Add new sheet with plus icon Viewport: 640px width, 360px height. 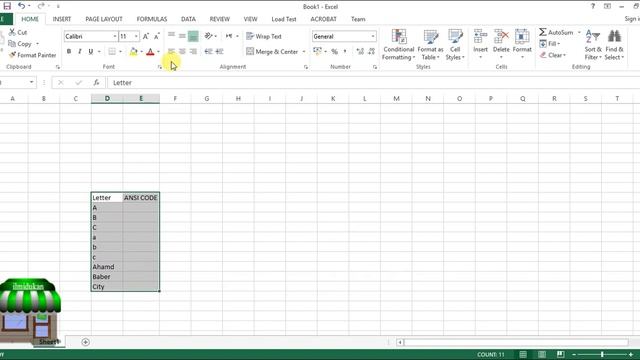[x=85, y=342]
